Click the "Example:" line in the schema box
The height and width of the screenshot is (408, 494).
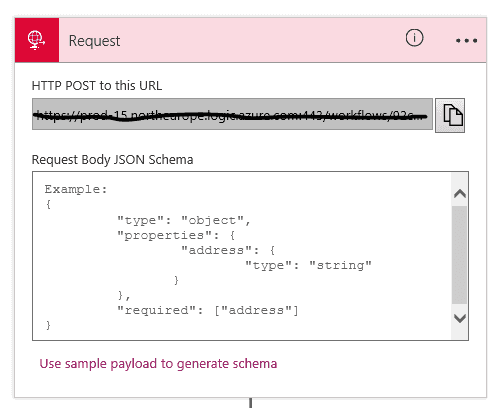(76, 189)
